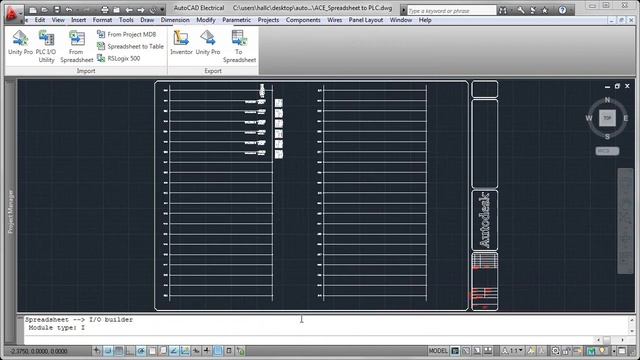The height and width of the screenshot is (360, 640).
Task: Expand the Project Manager side palette
Action: (x=11, y=211)
